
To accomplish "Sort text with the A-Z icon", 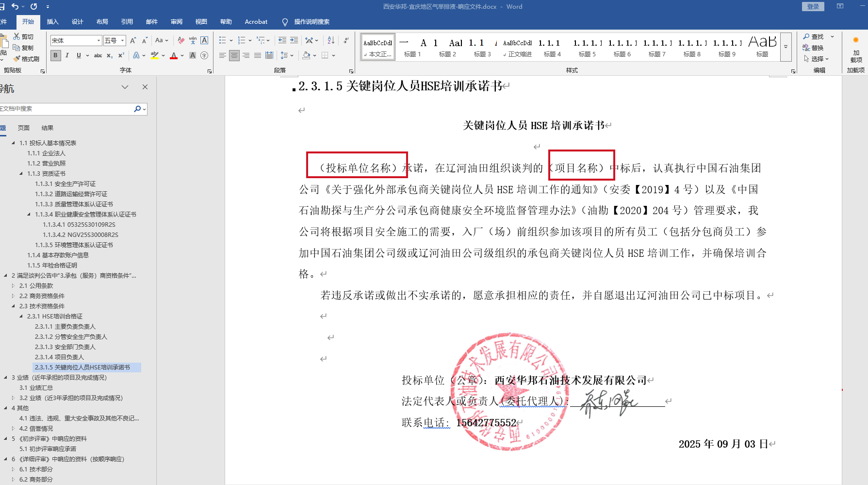I will coord(331,40).
